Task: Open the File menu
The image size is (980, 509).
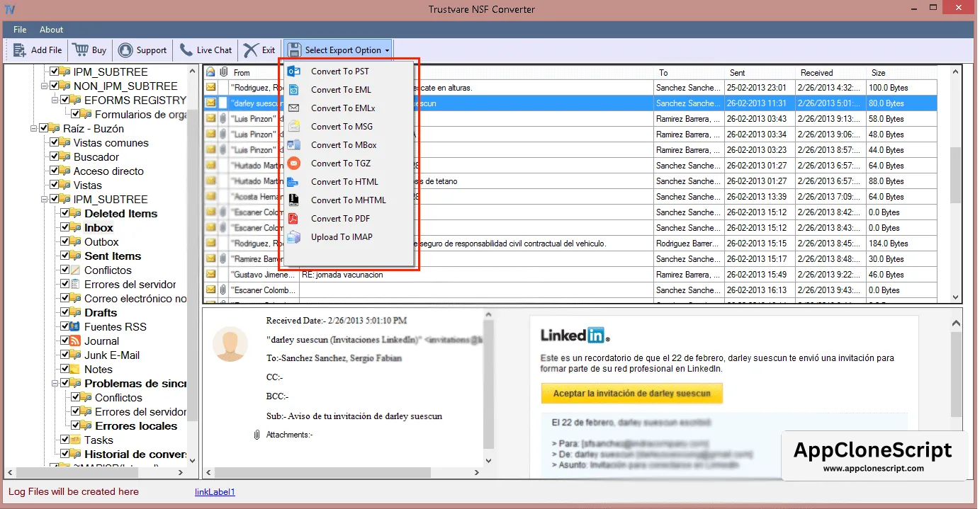Action: [x=20, y=30]
